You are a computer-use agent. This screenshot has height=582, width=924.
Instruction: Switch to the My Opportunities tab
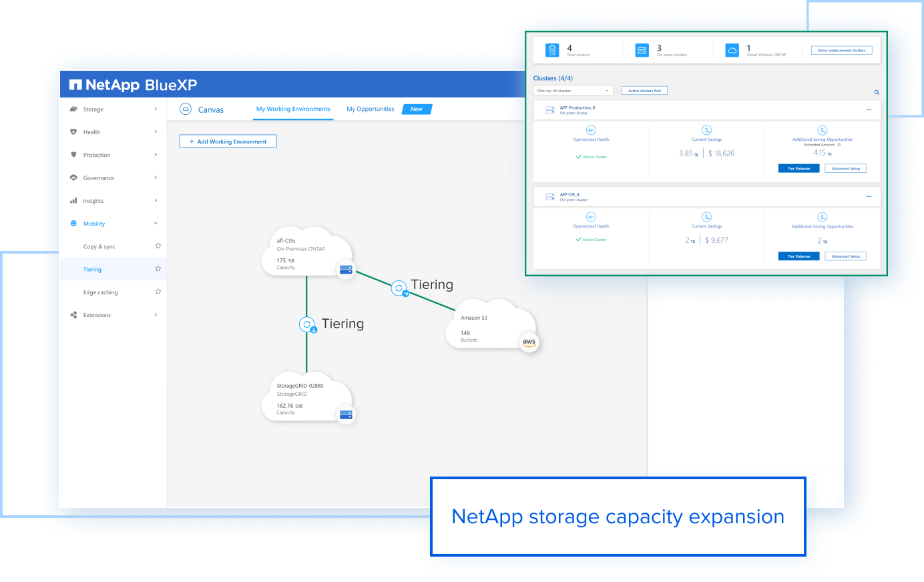370,109
